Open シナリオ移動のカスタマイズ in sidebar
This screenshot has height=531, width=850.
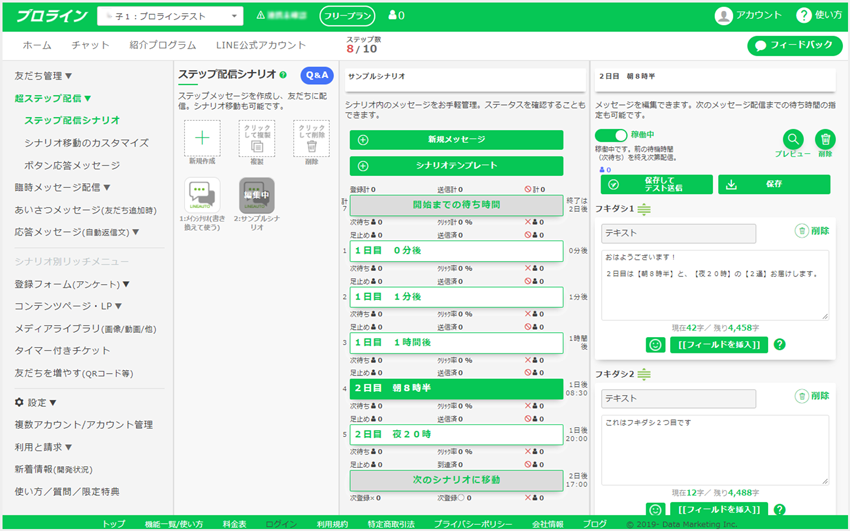[86, 143]
